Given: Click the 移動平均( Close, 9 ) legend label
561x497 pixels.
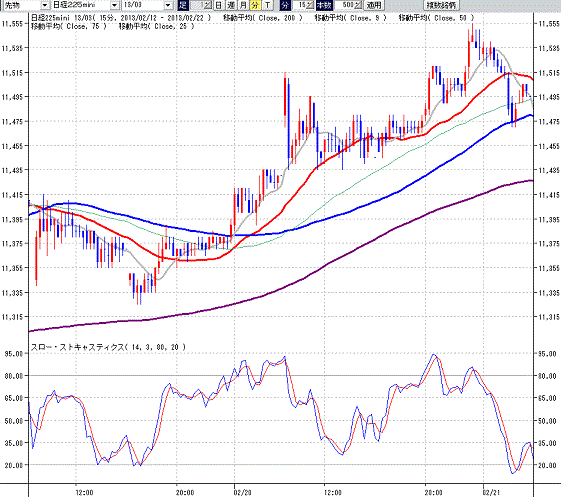Looking at the screenshot, I should 351,18.
